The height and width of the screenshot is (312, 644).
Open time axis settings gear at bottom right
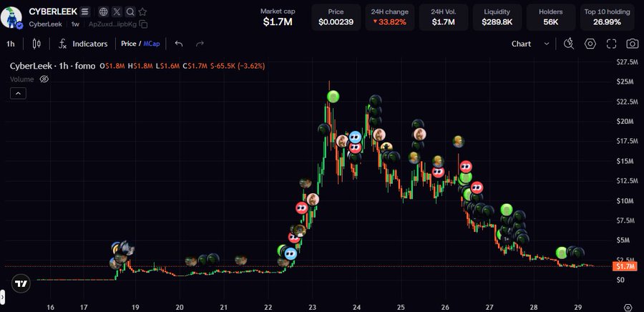click(628, 308)
